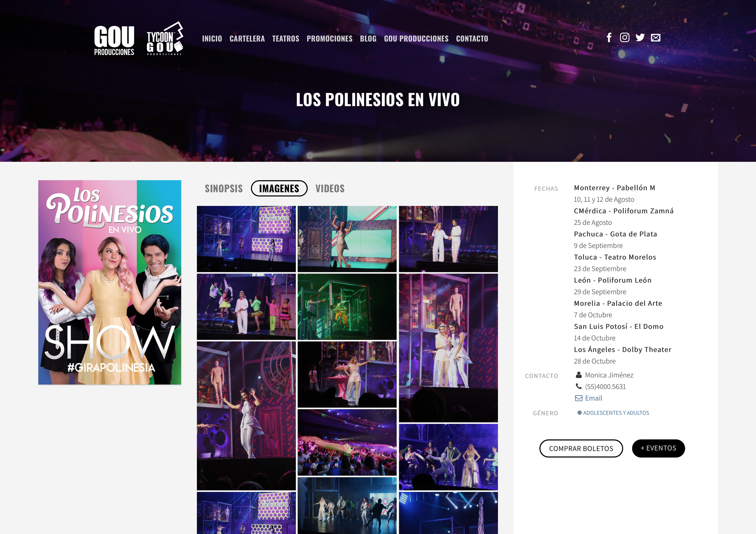Open the CONTACTO menu item
This screenshot has width=756, height=534.
tap(472, 38)
